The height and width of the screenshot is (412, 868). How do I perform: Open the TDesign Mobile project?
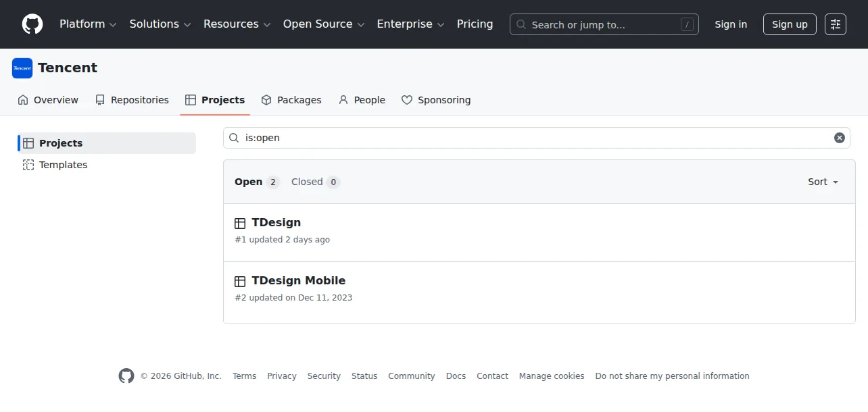pos(299,280)
